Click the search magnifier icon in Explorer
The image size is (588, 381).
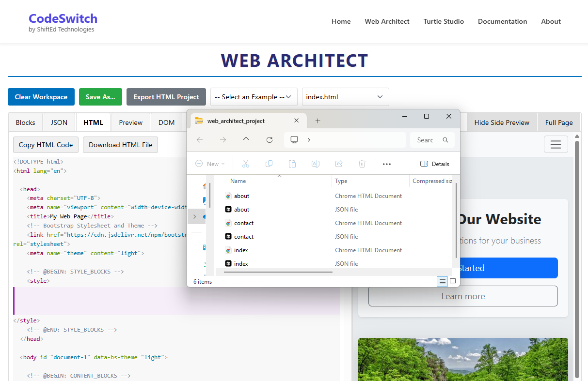coord(445,140)
